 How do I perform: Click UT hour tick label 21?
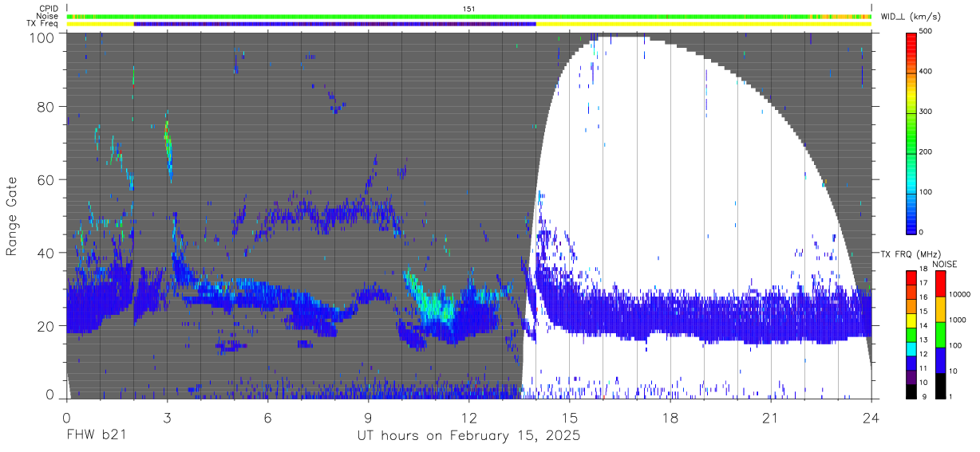[x=771, y=419]
